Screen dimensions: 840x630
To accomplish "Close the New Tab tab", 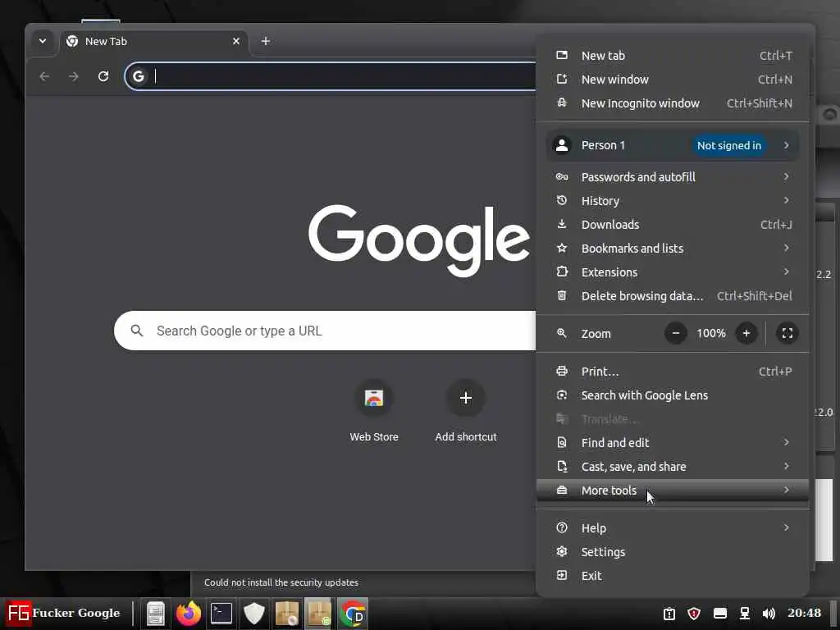I will click(x=235, y=41).
